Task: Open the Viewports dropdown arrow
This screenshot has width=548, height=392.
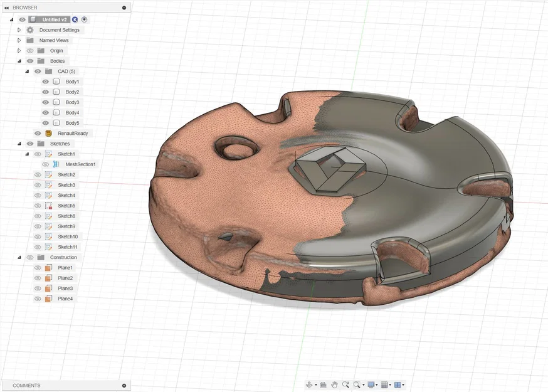Action: pos(403,385)
